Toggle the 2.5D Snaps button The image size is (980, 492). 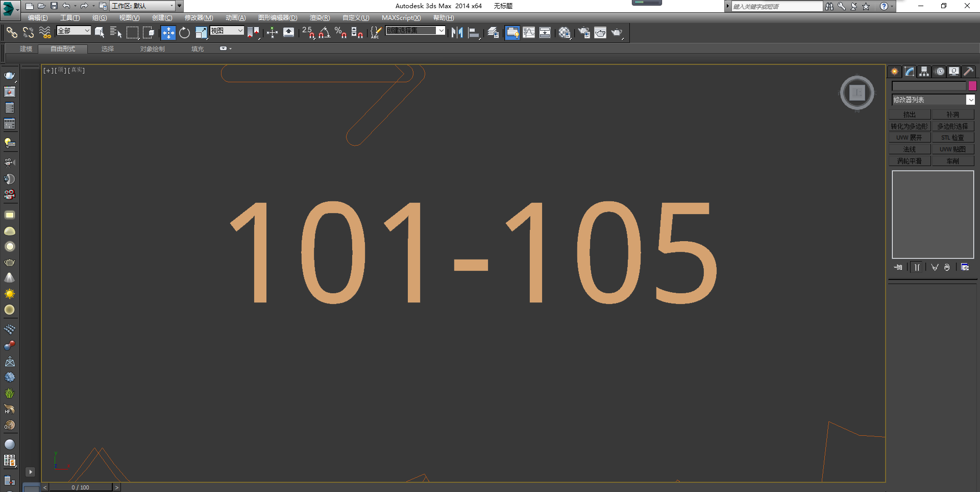308,33
